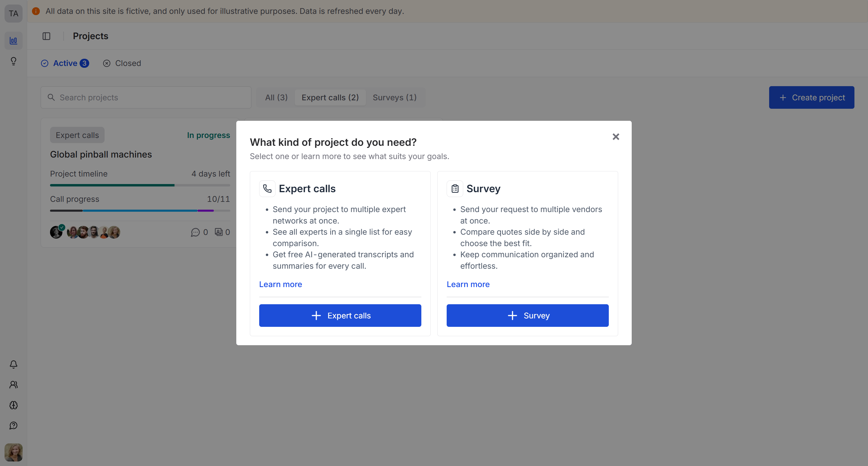Open the help chat icon
The image size is (868, 466).
pyautogui.click(x=14, y=426)
